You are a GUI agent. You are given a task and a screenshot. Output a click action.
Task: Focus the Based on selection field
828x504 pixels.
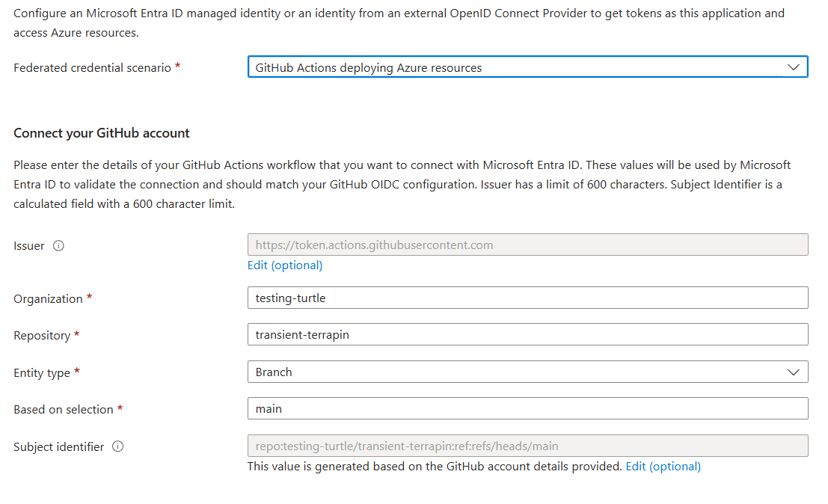[527, 408]
